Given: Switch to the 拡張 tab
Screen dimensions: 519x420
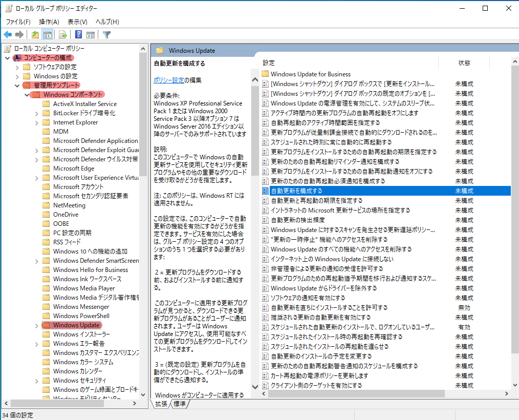Looking at the screenshot, I should tap(160, 403).
